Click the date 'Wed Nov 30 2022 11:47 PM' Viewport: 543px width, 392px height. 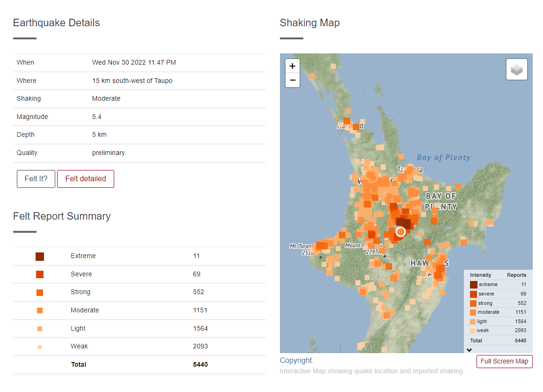134,62
